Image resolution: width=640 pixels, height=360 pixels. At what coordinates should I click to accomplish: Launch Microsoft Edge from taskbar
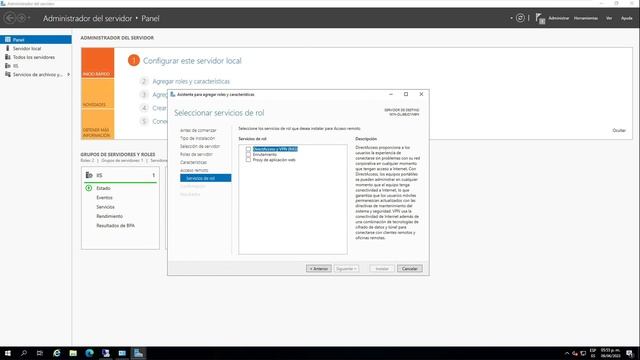tap(89, 353)
